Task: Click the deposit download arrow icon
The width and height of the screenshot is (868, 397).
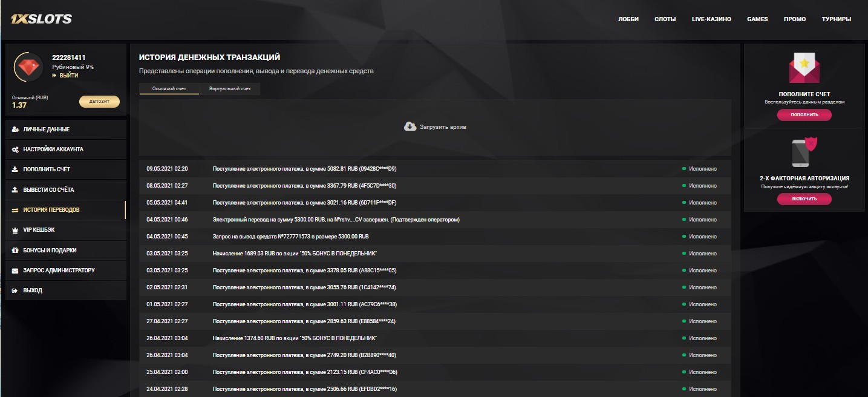Action: click(15, 169)
